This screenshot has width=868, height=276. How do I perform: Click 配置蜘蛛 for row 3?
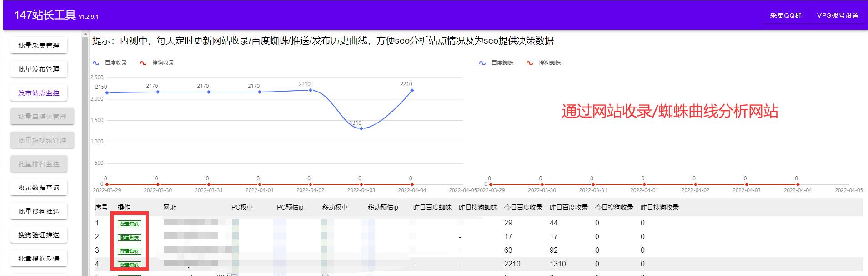[x=130, y=251]
